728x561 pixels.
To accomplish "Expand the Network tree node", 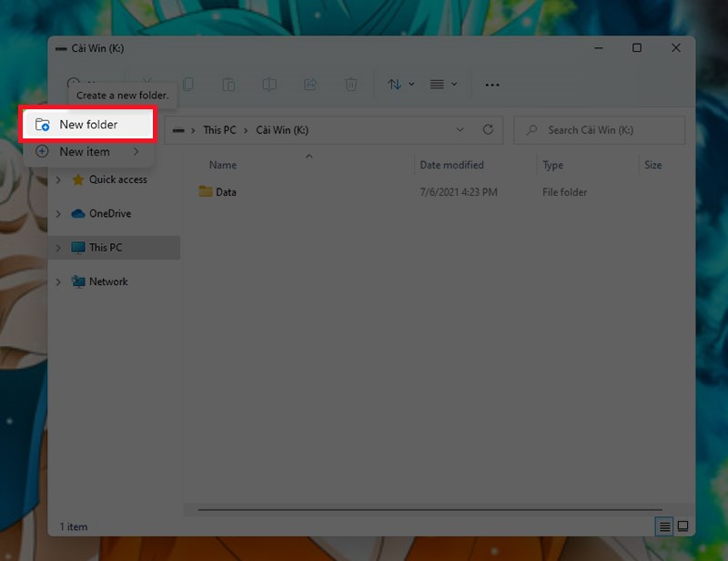I will 59,282.
